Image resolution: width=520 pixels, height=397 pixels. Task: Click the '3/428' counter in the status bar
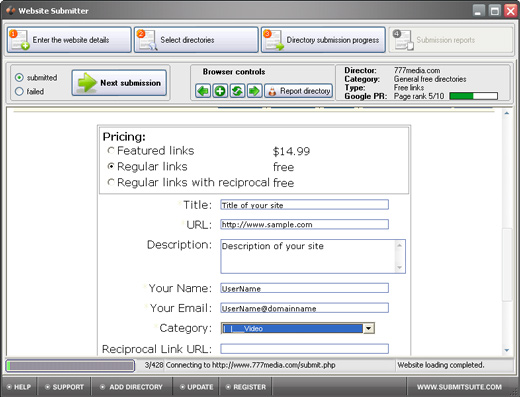point(154,365)
